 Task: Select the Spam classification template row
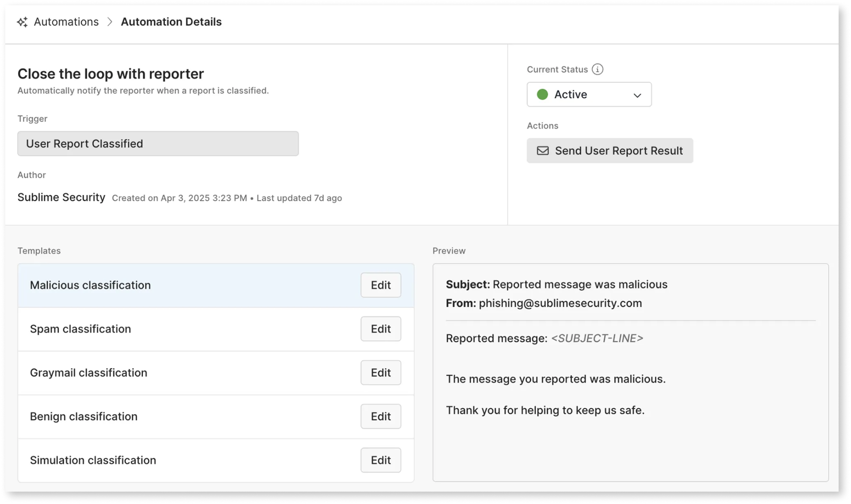80,329
